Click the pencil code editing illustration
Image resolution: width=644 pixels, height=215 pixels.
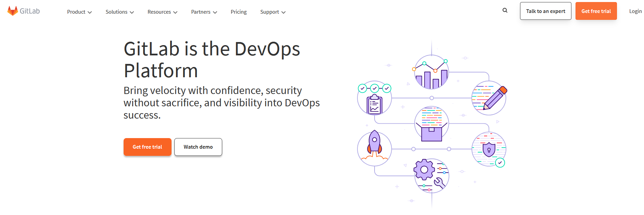coord(489,98)
